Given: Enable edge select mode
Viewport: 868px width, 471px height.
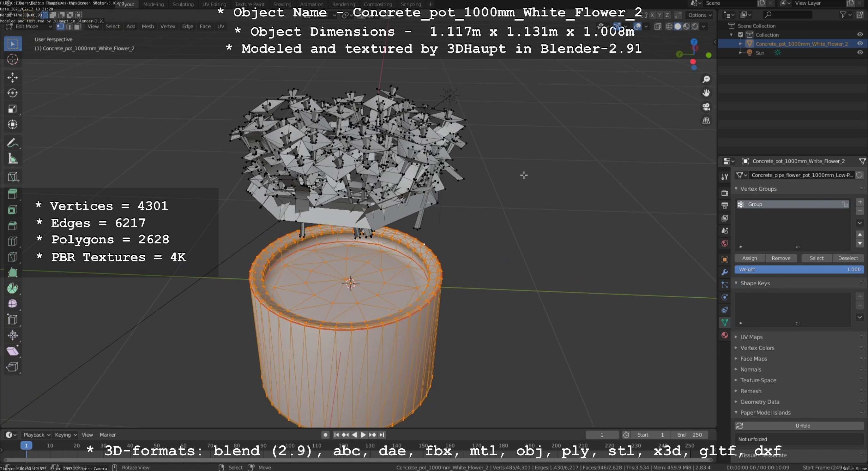Looking at the screenshot, I should click(69, 27).
